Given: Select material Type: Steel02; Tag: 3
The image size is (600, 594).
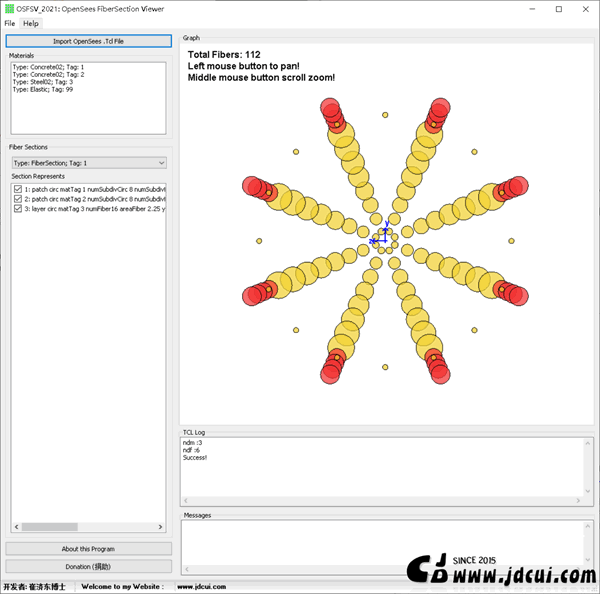Looking at the screenshot, I should point(42,82).
